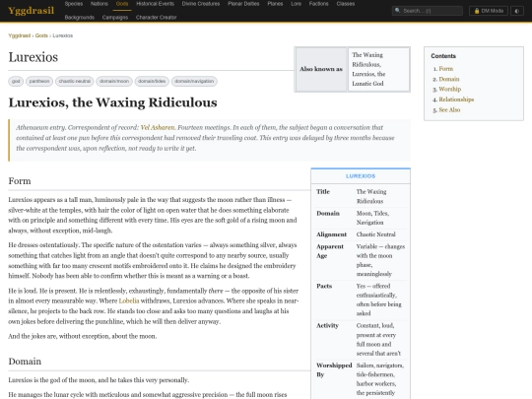Screen dimensions: 532x399
Task: Toggle dark/light theme button
Action: coord(517,11)
